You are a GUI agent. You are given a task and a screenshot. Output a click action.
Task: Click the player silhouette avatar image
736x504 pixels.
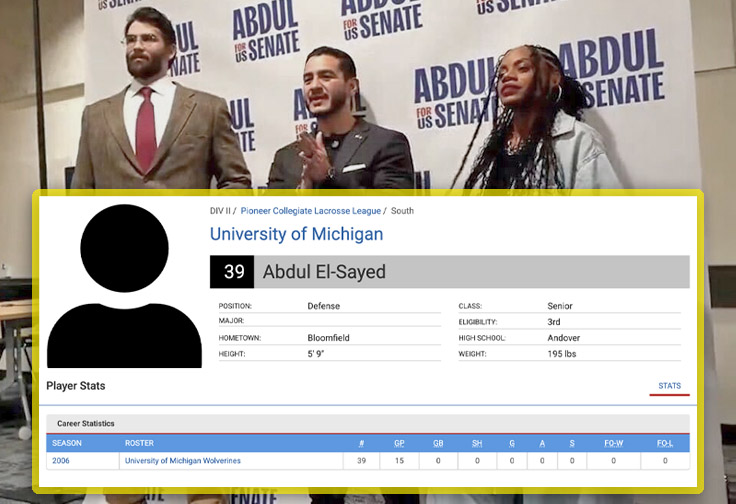coord(124,285)
